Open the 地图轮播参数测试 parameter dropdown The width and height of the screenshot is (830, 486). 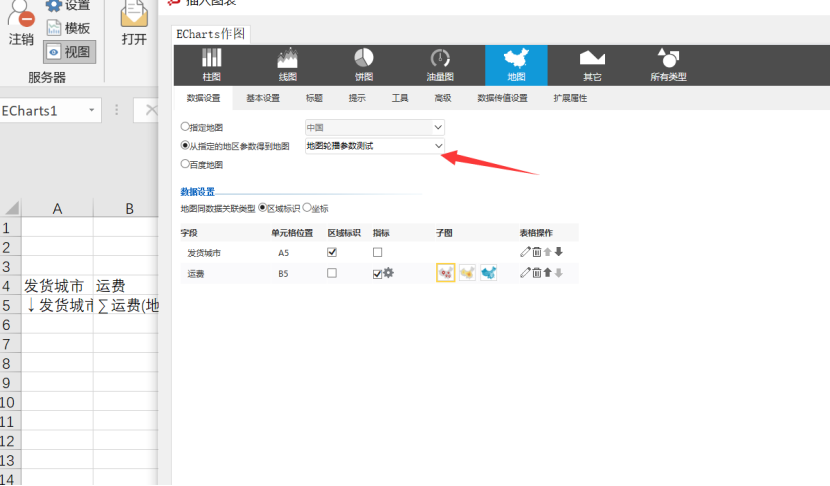[x=375, y=146]
